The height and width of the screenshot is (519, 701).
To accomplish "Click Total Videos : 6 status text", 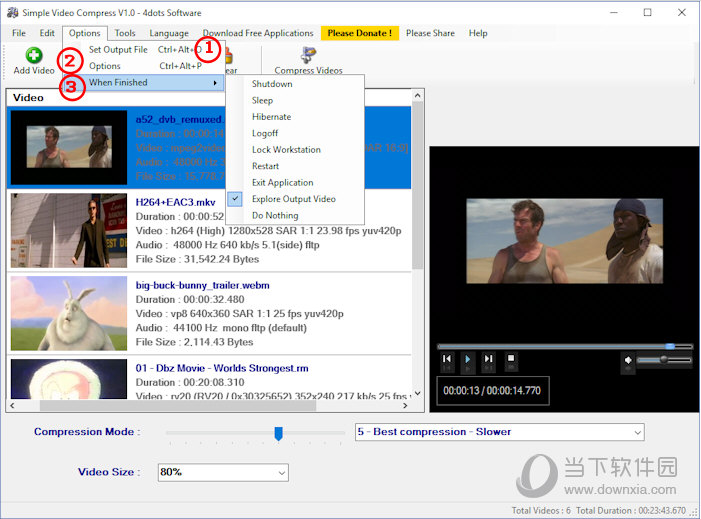I will tap(541, 511).
